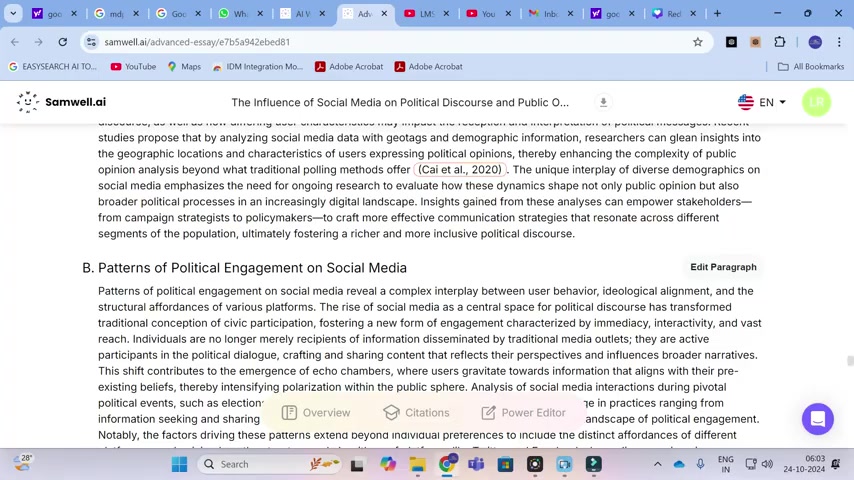
Task: Open Microsoft Store from taskbar
Action: [505, 464]
